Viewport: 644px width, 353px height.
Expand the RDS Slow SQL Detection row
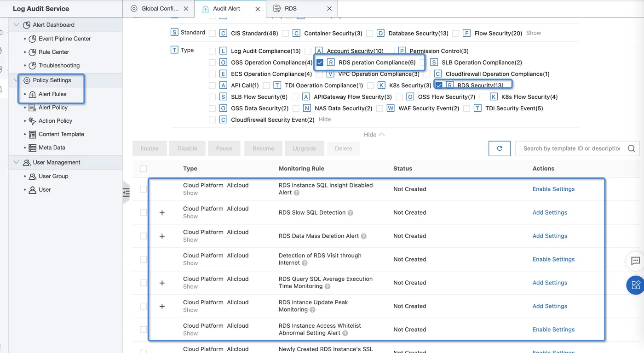(x=162, y=213)
